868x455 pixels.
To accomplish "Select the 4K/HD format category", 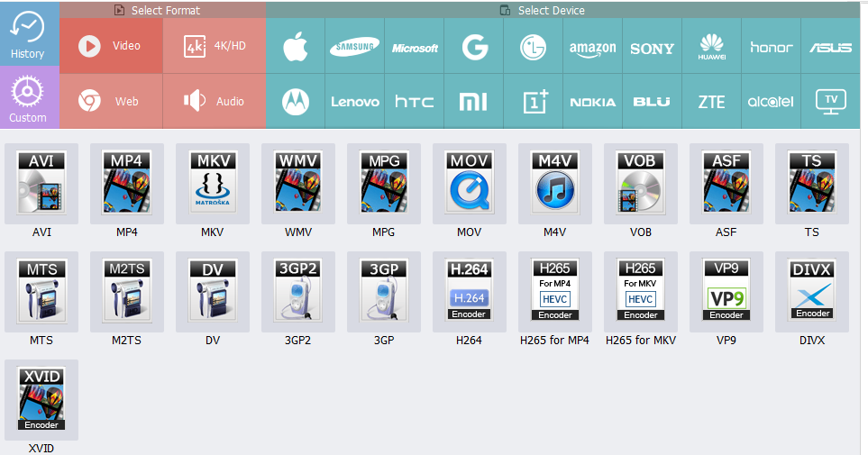I will click(215, 46).
